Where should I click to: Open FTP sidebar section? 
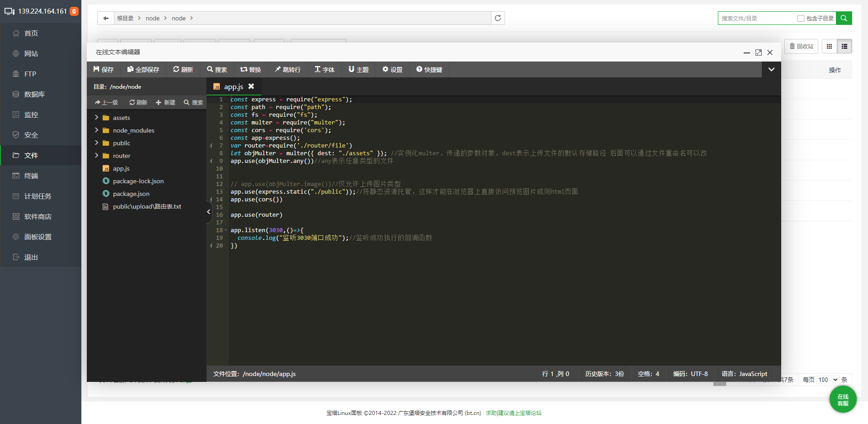click(41, 74)
